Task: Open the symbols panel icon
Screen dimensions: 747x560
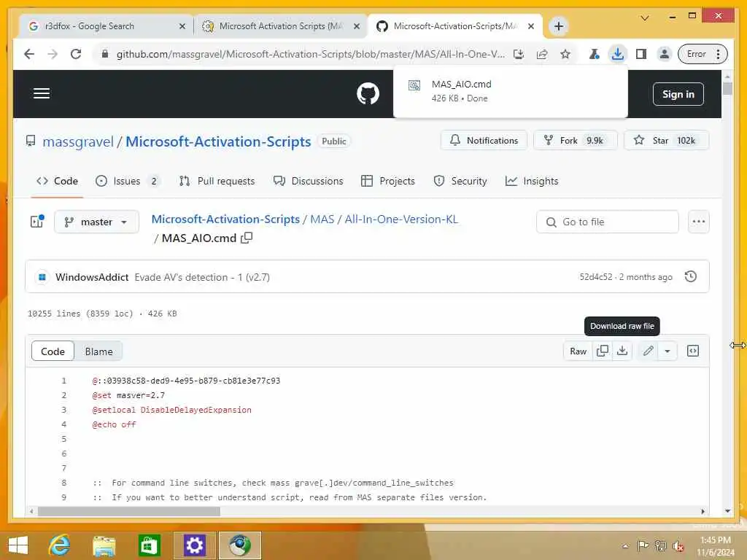Action: [x=693, y=351]
